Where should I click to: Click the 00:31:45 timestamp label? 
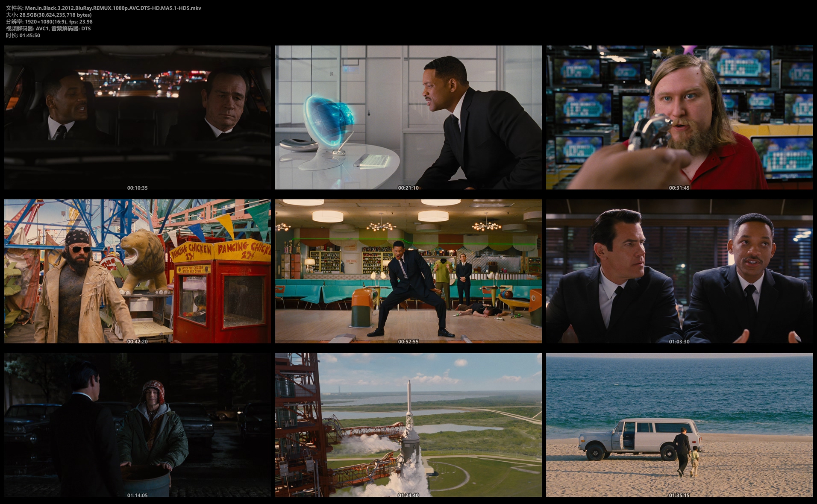pyautogui.click(x=679, y=188)
